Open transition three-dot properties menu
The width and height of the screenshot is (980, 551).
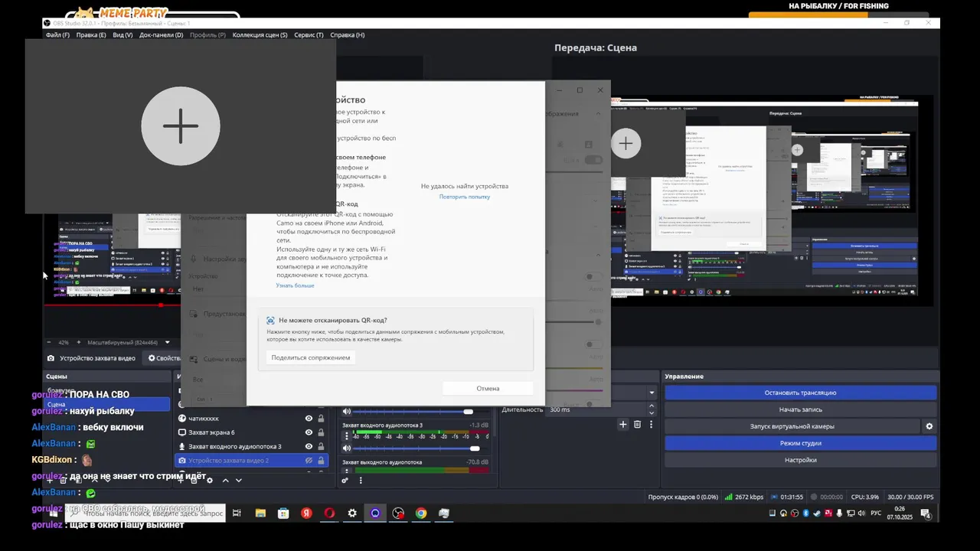(652, 424)
